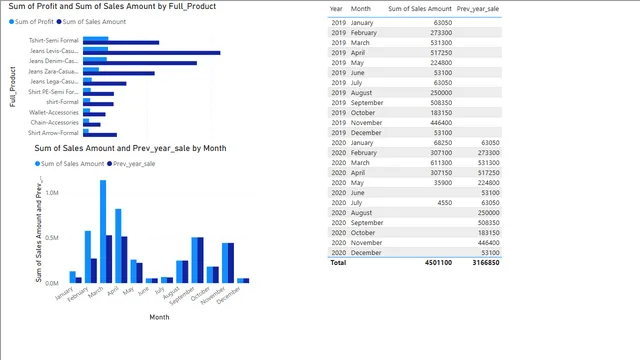Click the Full_Product axis title
The height and width of the screenshot is (360, 640).
point(13,87)
